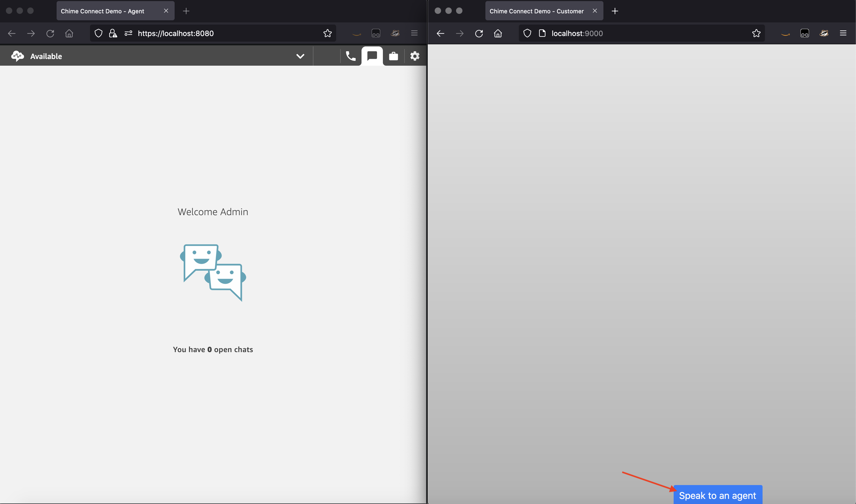Open the phone call tab icon

tap(351, 56)
